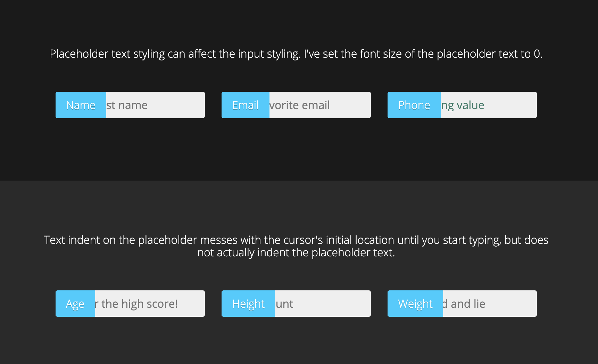Focus the Phone input field
598x364 pixels.
(489, 105)
